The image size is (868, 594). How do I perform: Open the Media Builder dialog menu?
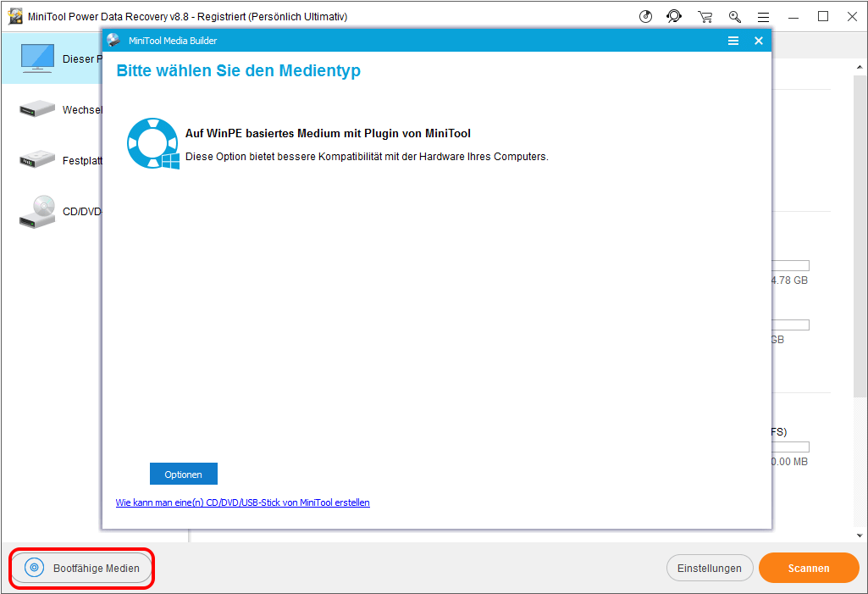(x=733, y=41)
